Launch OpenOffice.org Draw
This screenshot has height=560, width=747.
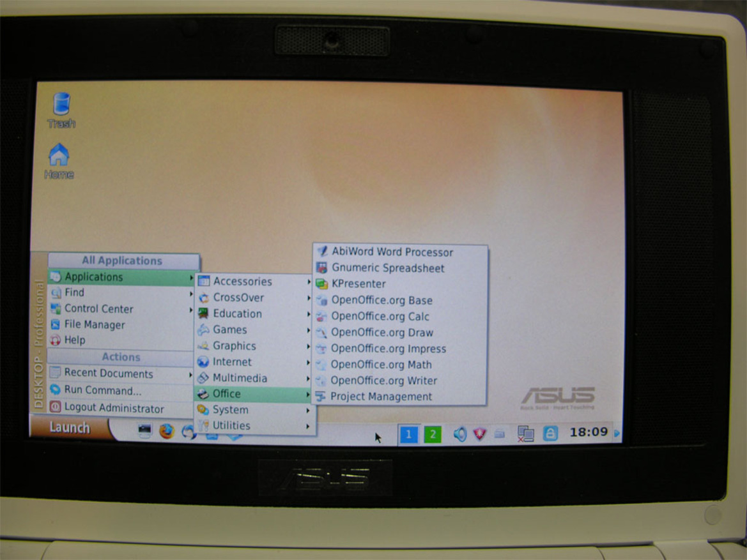(401, 333)
